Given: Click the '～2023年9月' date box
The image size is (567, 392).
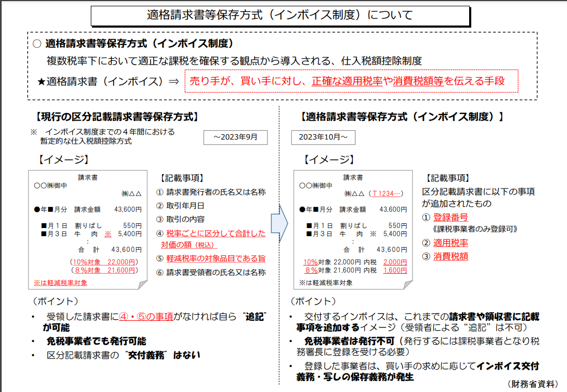Looking at the screenshot, I should [235, 137].
